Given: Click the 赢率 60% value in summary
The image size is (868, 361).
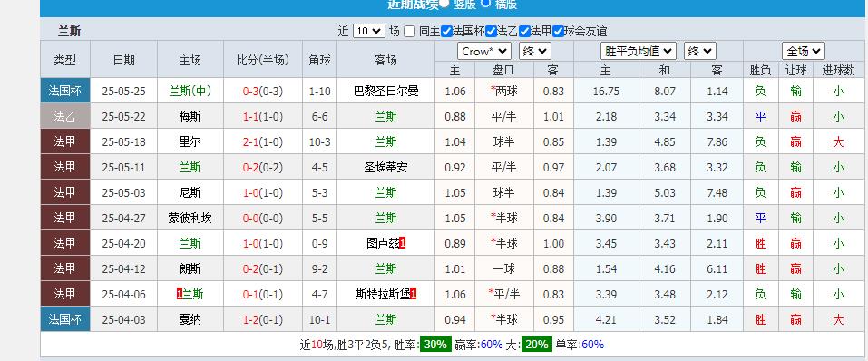Looking at the screenshot, I should pos(492,345).
